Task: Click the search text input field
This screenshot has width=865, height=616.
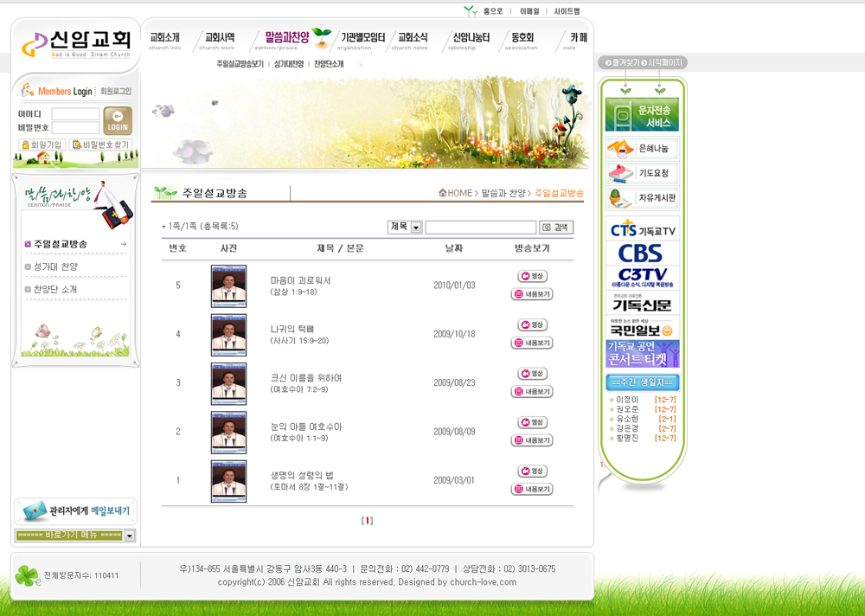Action: click(x=480, y=228)
